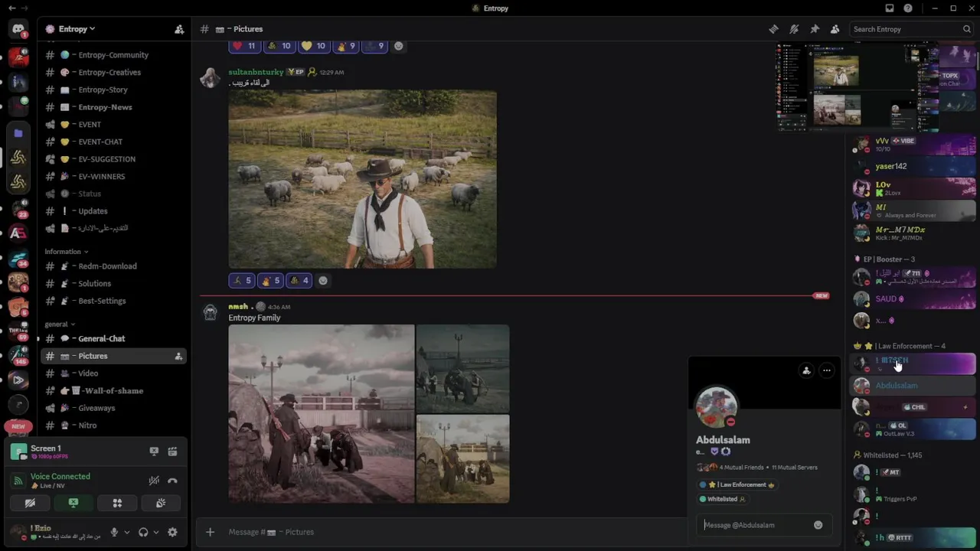Screen dimensions: 980x551
Task: Toggle noise suppression icon
Action: tap(154, 481)
